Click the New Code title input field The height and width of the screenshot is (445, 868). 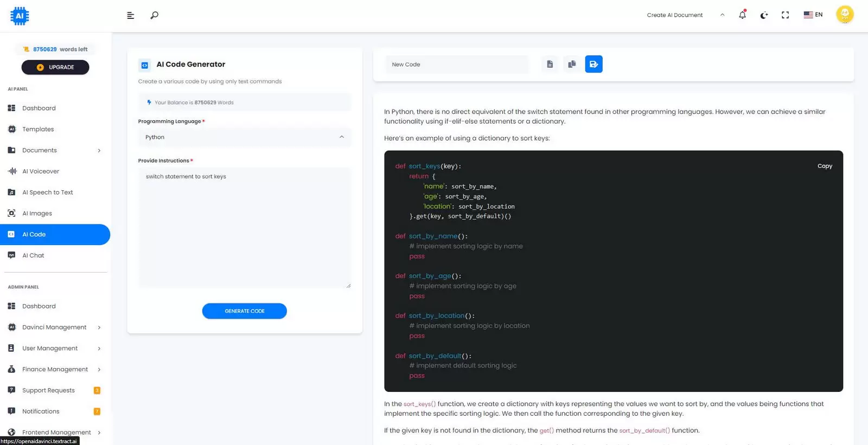point(457,65)
